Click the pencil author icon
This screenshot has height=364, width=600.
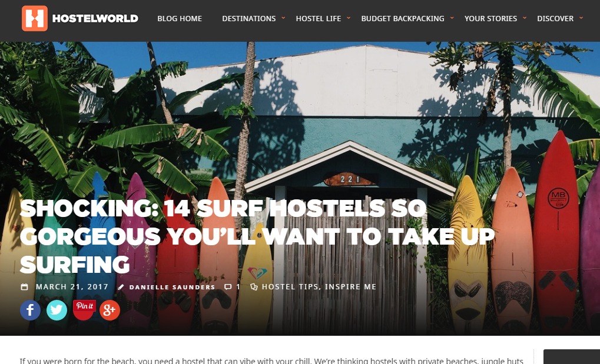point(121,287)
